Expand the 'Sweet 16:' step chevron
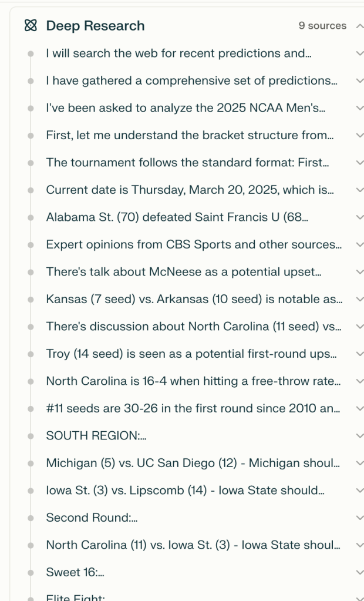 (x=359, y=573)
